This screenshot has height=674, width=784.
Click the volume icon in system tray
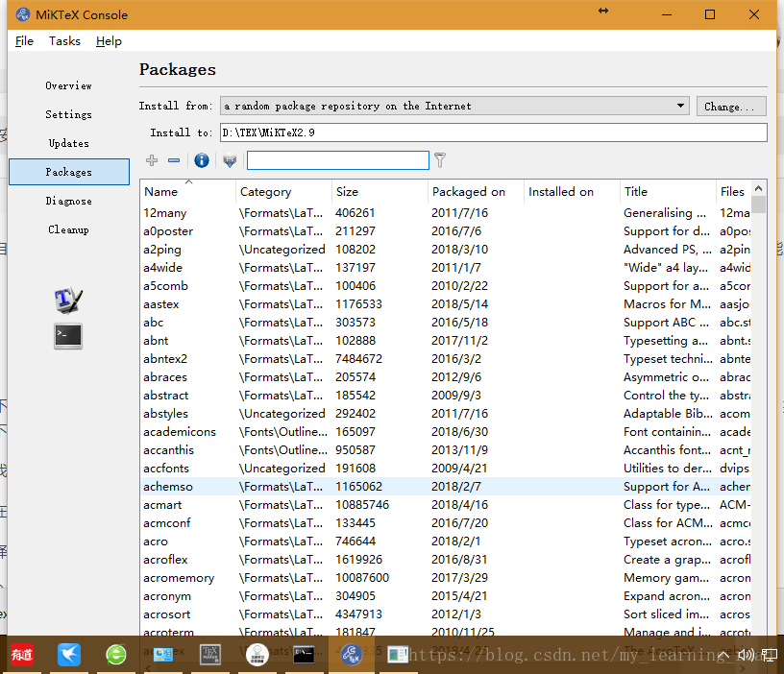[746, 655]
